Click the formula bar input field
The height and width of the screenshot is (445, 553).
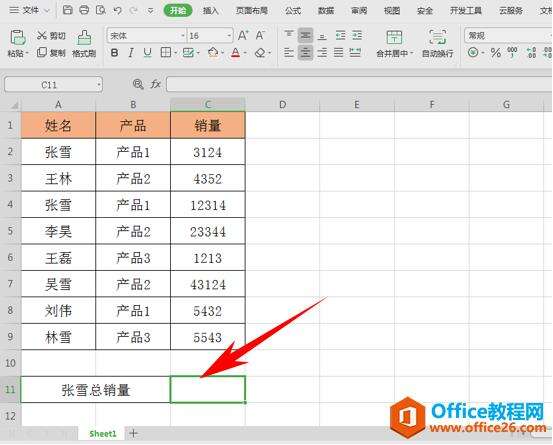[x=359, y=84]
